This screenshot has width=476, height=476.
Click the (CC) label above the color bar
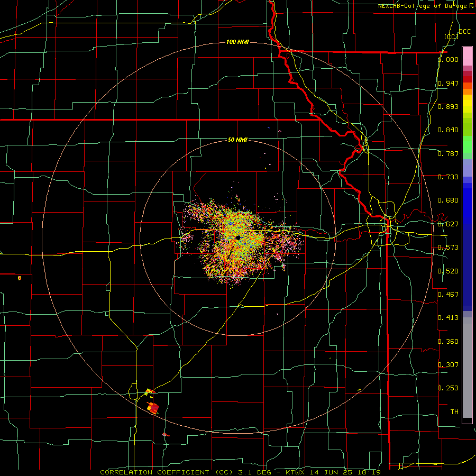(x=451, y=36)
